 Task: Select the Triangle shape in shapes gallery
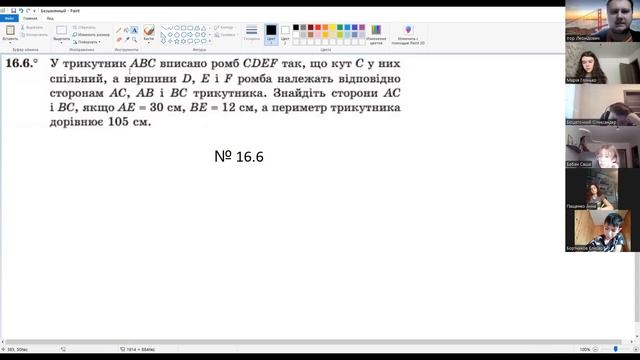(x=203, y=28)
